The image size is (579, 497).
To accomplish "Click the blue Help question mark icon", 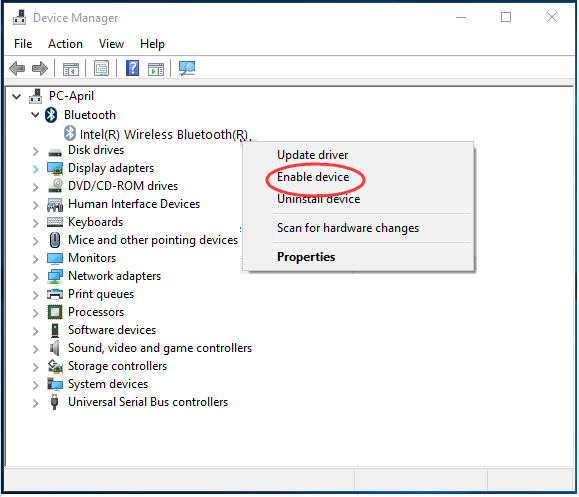I will coord(132,68).
